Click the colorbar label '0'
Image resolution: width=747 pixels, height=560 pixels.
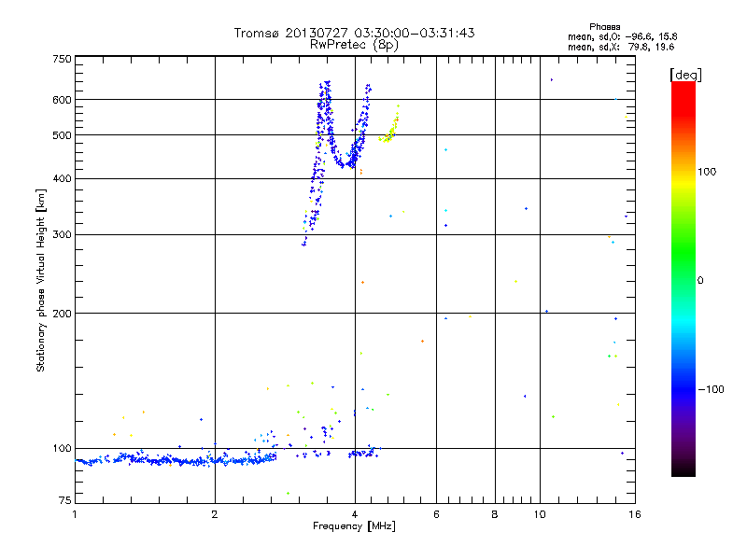pyautogui.click(x=700, y=281)
